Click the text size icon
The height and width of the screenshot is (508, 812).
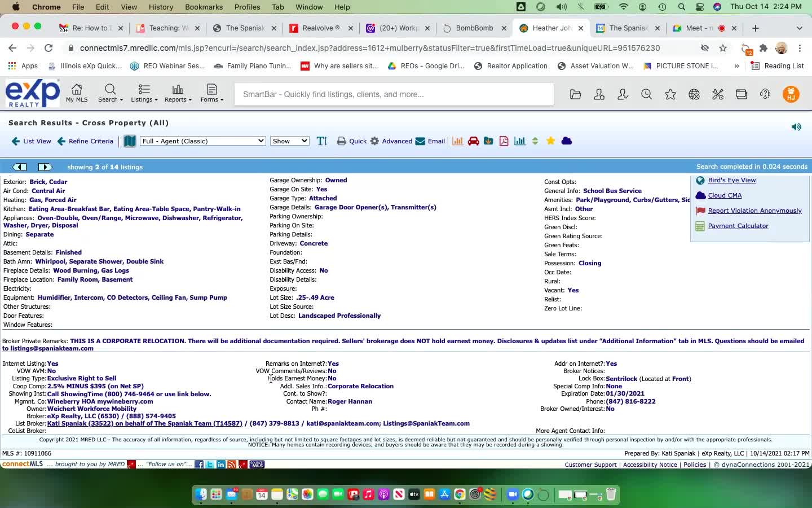[x=322, y=141]
